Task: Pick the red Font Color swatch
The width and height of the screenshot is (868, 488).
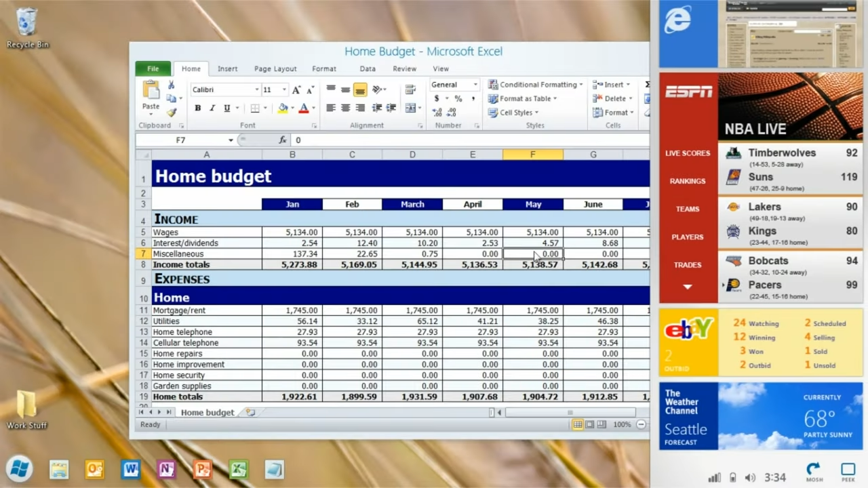Action: coord(304,108)
